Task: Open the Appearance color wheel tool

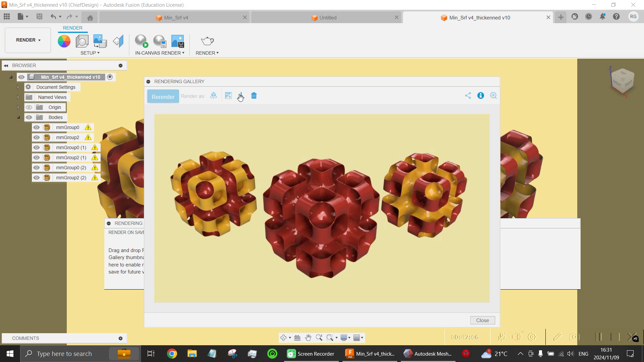Action: [64, 41]
